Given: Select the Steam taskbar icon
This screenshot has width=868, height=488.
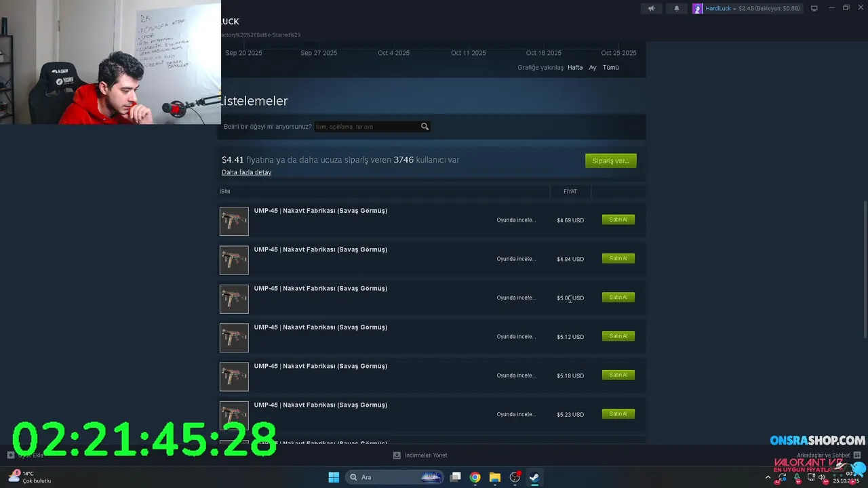Looking at the screenshot, I should [x=534, y=477].
